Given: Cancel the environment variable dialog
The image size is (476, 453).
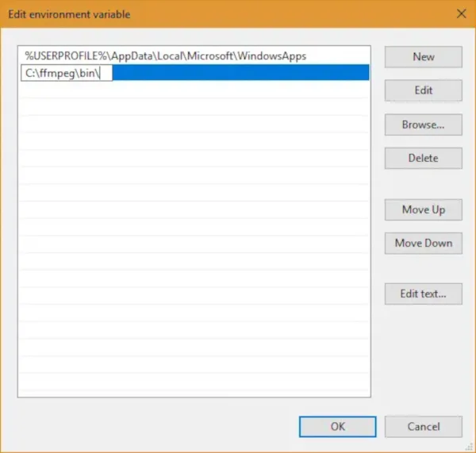Looking at the screenshot, I should (x=424, y=427).
